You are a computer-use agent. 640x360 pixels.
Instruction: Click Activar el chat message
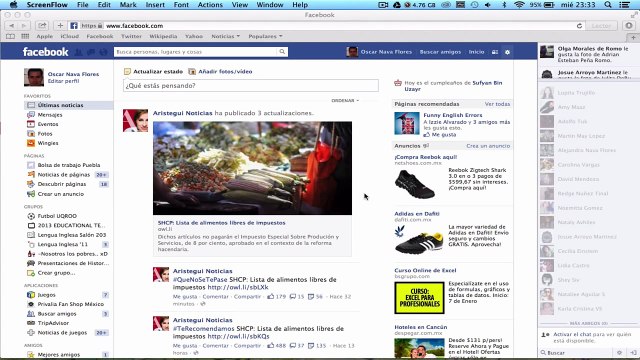[x=586, y=337]
